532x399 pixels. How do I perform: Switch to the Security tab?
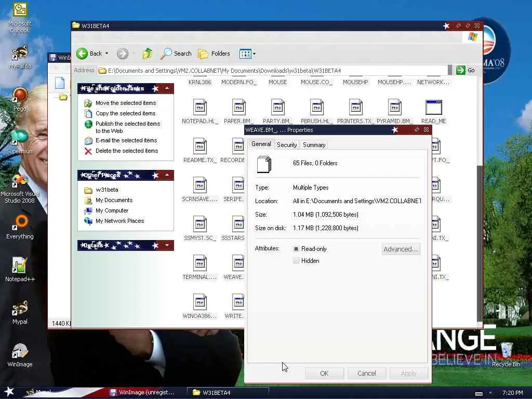(x=287, y=145)
